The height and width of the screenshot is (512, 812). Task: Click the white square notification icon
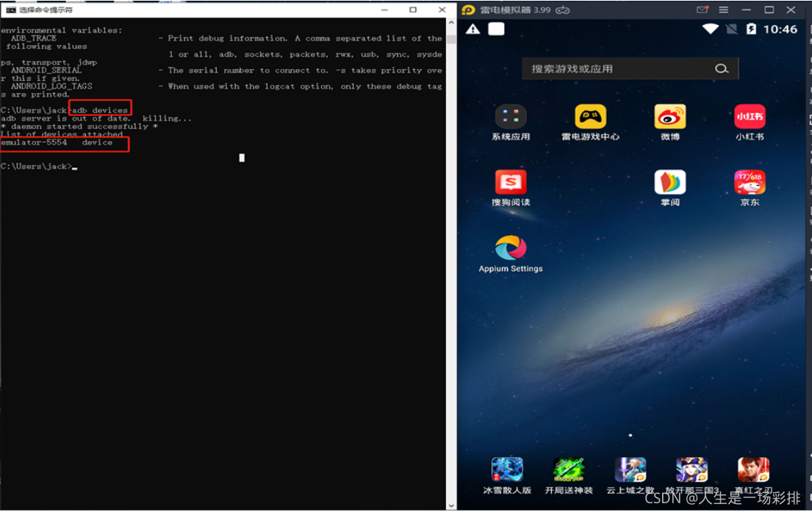(x=496, y=29)
